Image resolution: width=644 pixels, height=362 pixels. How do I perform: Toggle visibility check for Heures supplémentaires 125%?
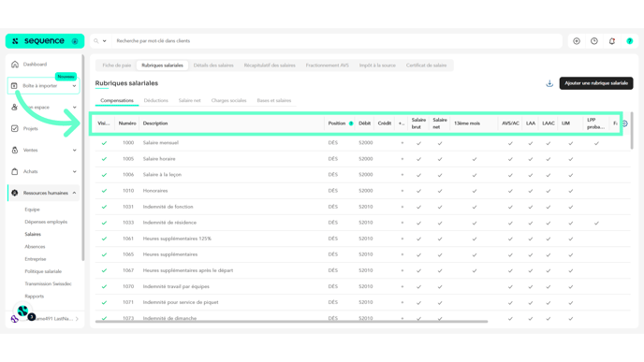click(x=104, y=239)
